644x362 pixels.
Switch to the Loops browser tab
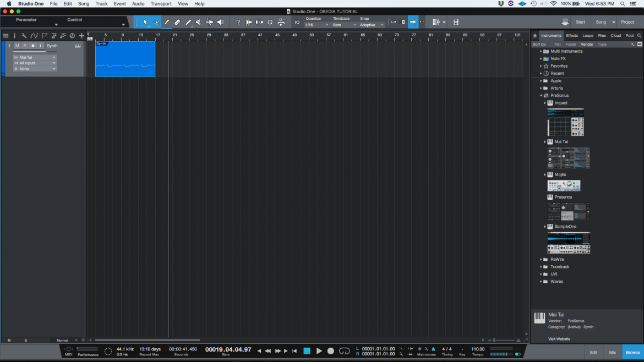click(588, 36)
